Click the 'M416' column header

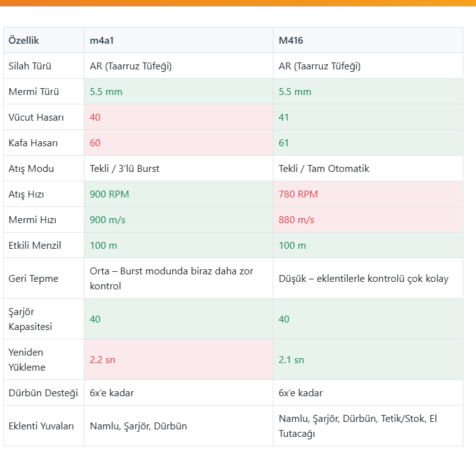coord(368,41)
